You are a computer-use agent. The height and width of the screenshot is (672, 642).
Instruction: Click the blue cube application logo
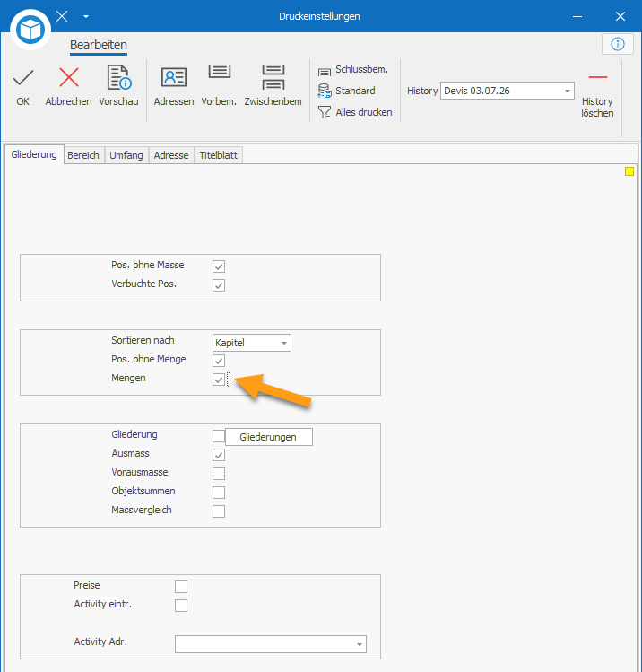(x=30, y=30)
